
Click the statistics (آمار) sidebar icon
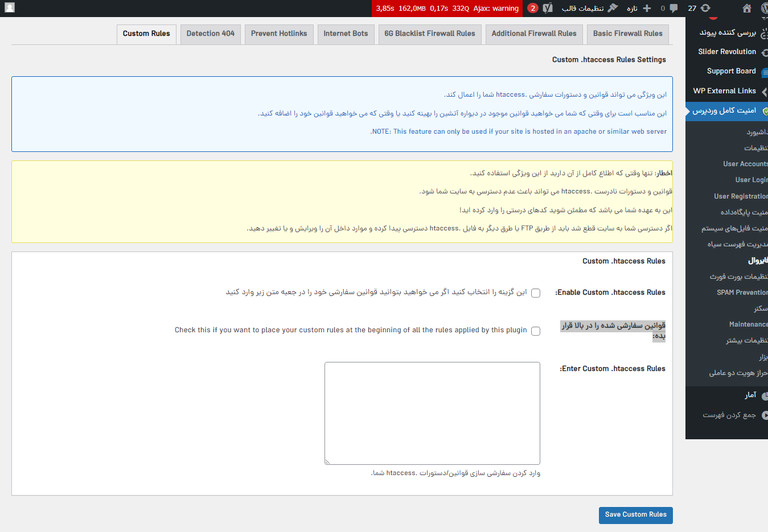[x=765, y=396]
